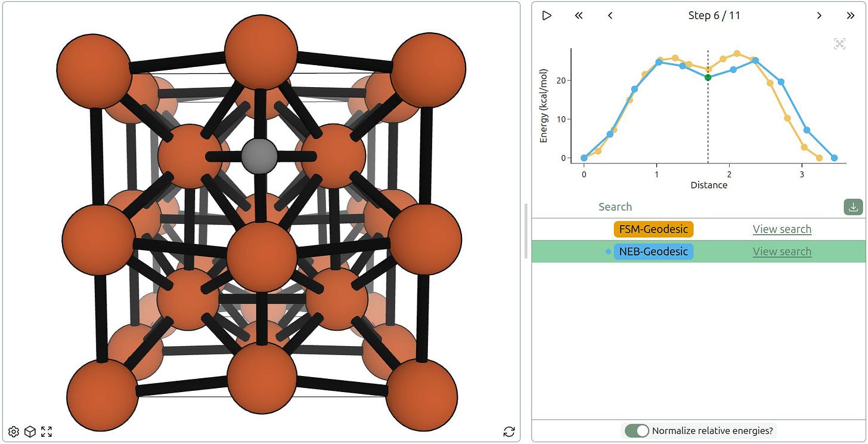Click the 'Distance' axis label
868x444 pixels.
click(x=709, y=185)
